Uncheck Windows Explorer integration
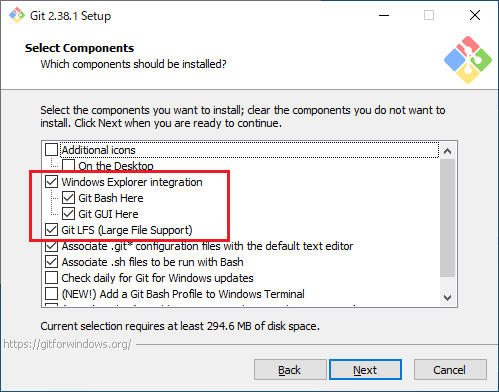499x392 pixels. (x=51, y=182)
